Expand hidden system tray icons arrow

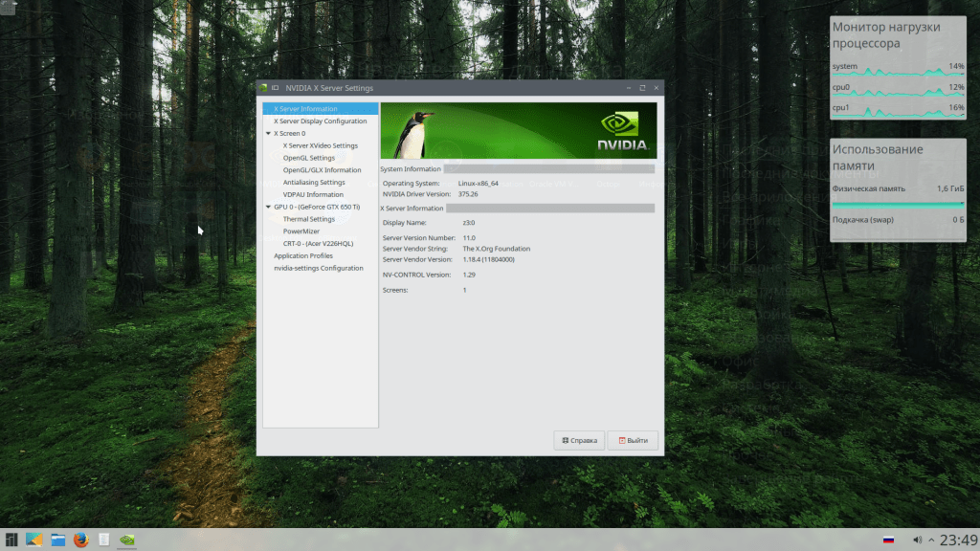[x=931, y=540]
